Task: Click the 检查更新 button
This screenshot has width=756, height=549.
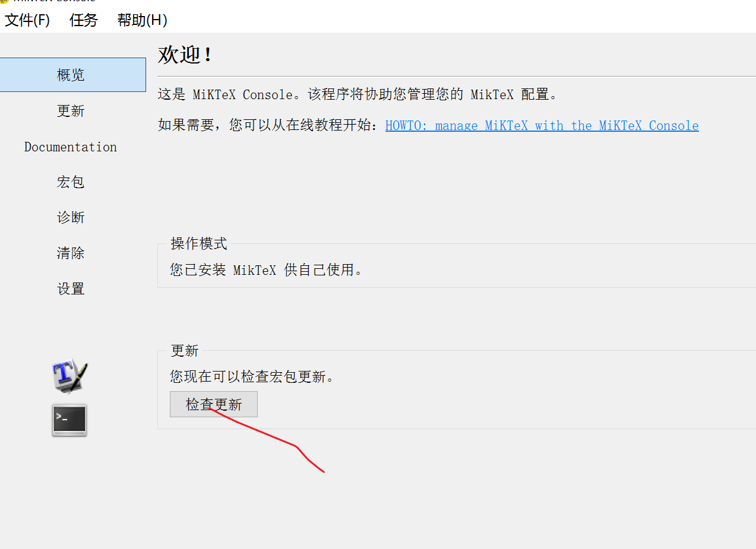Action: pos(214,404)
